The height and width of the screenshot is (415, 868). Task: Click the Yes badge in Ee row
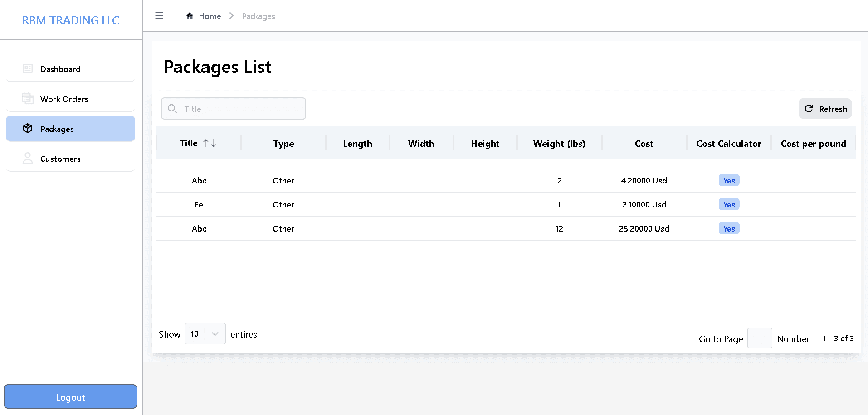tap(729, 204)
